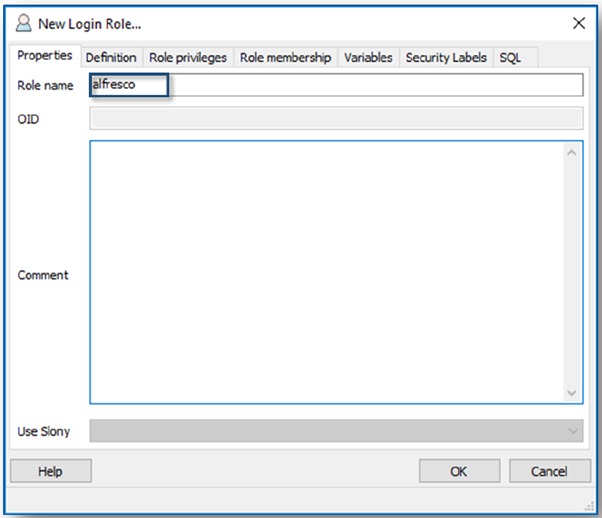Screen dimensions: 602x518
Task: Click the disabled OID field
Action: [335, 119]
